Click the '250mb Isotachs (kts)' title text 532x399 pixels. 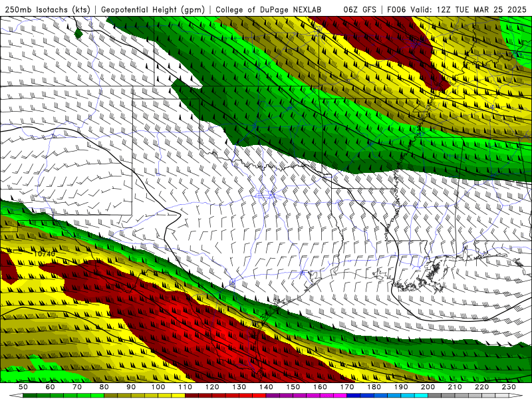[x=47, y=10]
